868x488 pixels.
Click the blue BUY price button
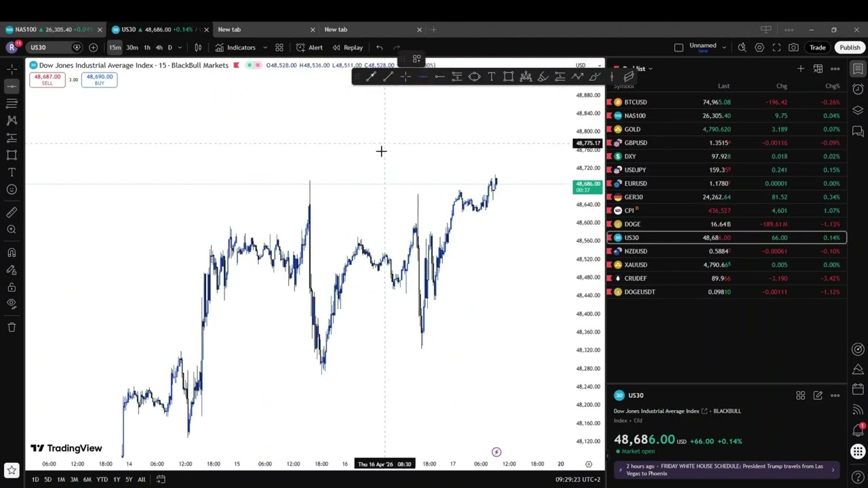(99, 79)
